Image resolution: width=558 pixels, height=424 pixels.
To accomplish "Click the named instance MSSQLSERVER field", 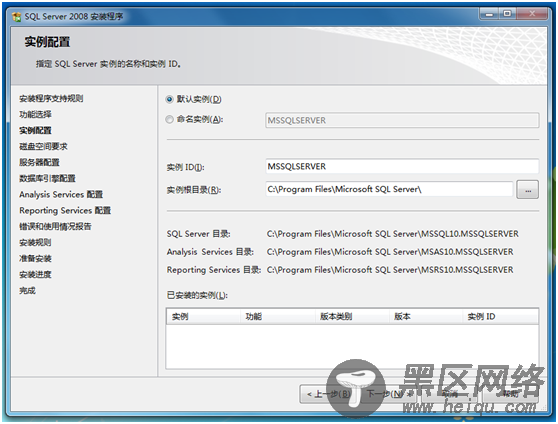I will point(402,120).
